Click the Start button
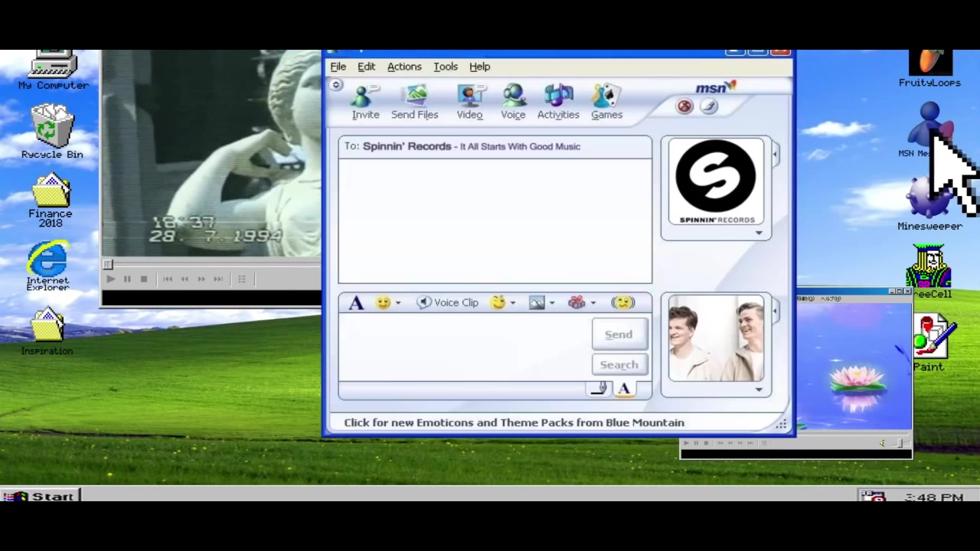Viewport: 980px width, 551px height. point(39,496)
